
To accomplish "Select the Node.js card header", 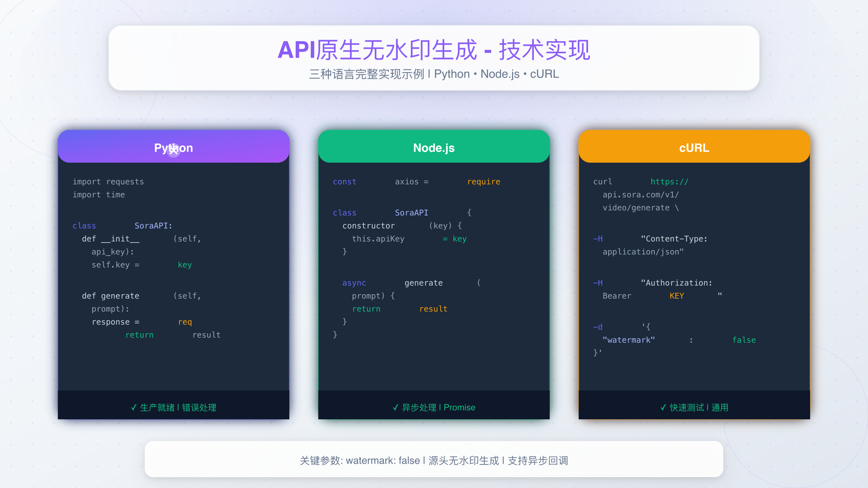I will [x=434, y=147].
